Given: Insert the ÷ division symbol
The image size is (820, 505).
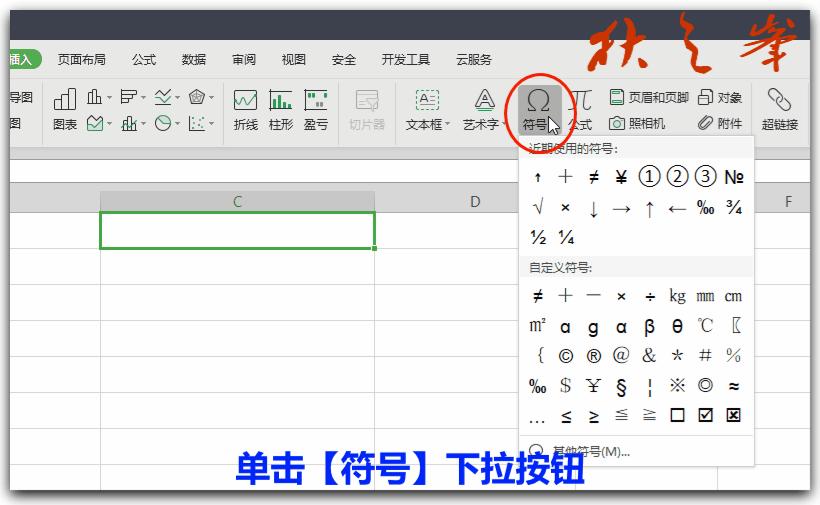Looking at the screenshot, I should (650, 297).
